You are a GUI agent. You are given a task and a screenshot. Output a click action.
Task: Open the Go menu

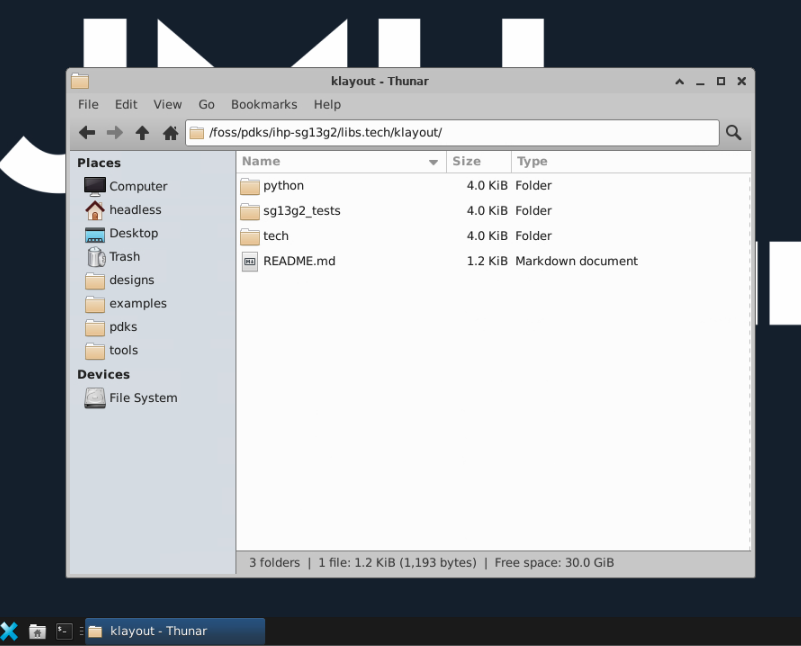pos(206,105)
